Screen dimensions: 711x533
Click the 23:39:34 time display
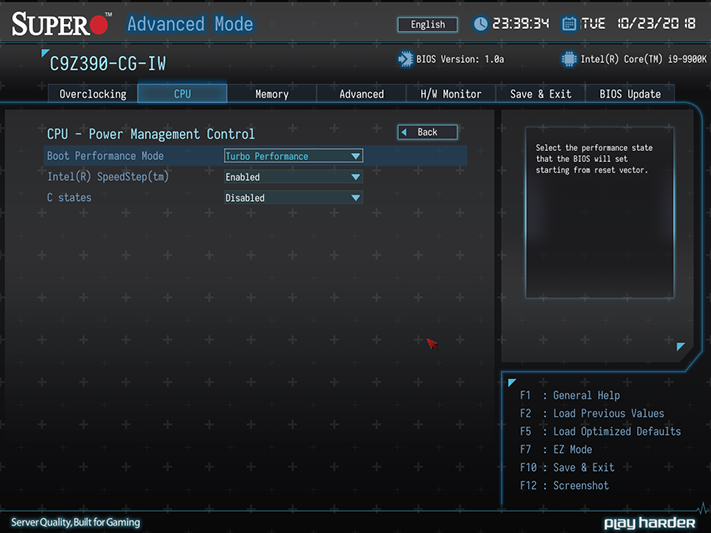click(521, 24)
